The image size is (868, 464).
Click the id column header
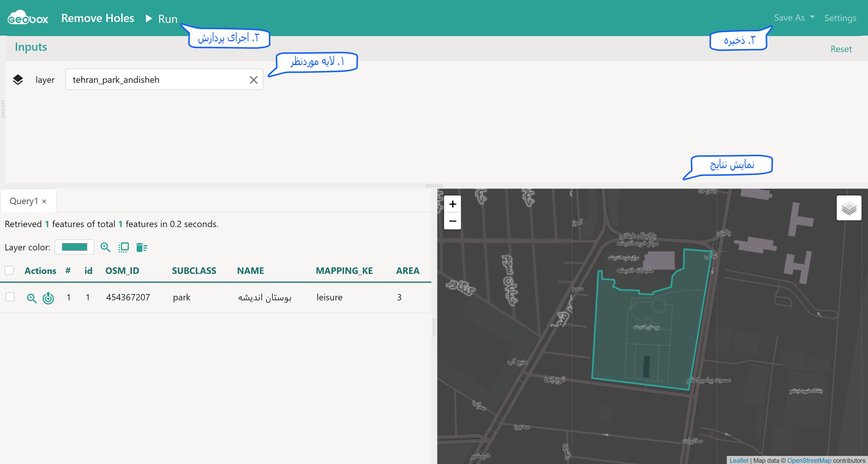(x=88, y=271)
